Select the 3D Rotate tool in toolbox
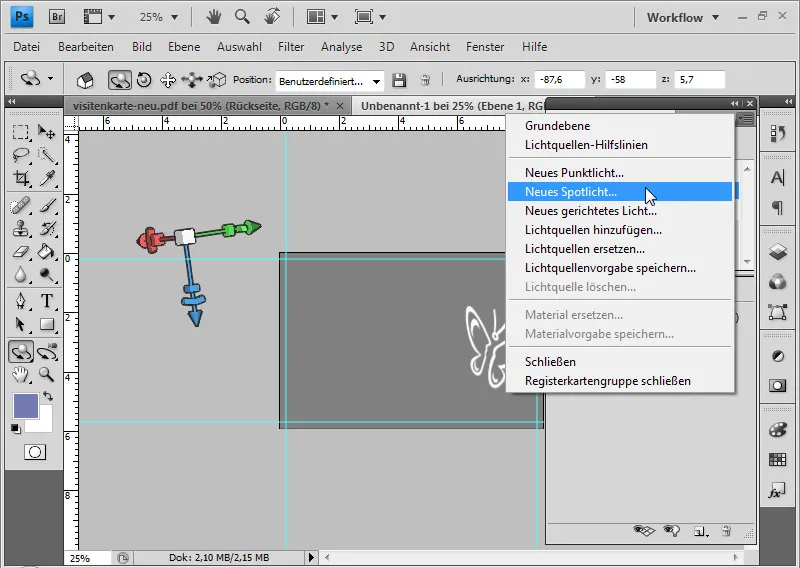Image resolution: width=800 pixels, height=568 pixels. click(x=20, y=352)
